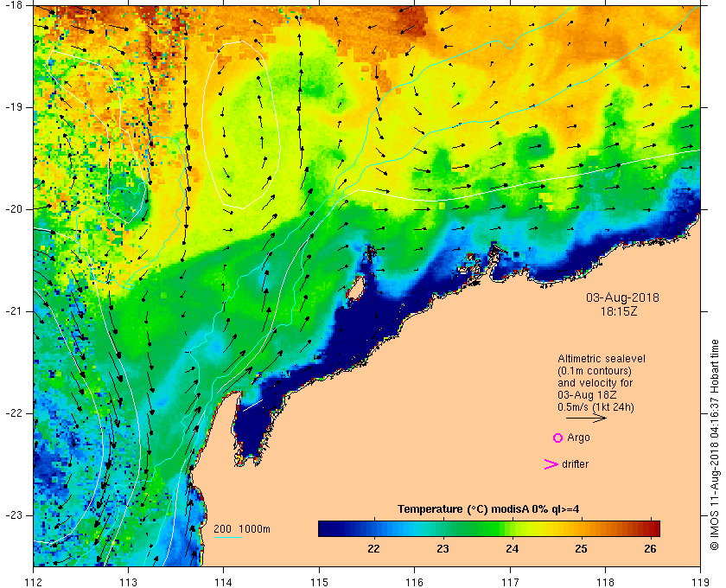Click the longitude axis label 118
The height and width of the screenshot is (588, 726).
(x=605, y=582)
